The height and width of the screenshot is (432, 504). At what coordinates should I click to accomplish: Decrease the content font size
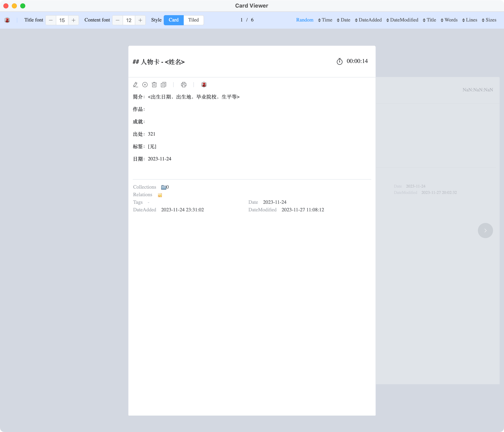118,20
